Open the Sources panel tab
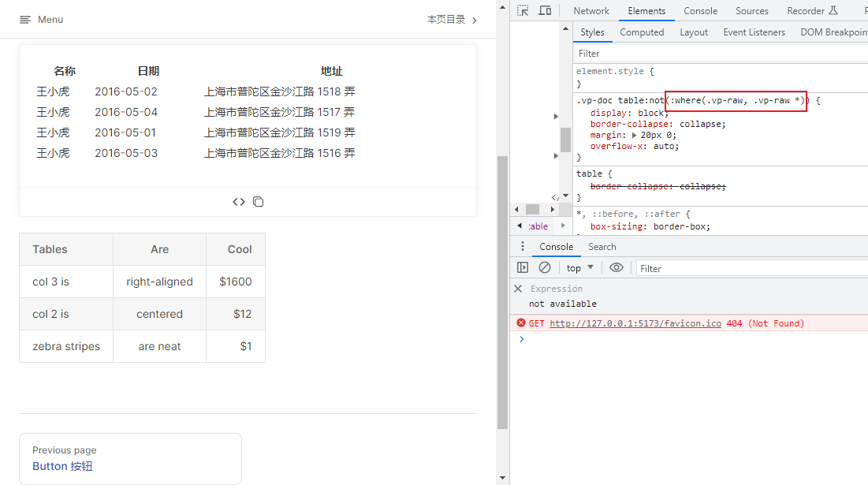868x485 pixels. tap(752, 10)
